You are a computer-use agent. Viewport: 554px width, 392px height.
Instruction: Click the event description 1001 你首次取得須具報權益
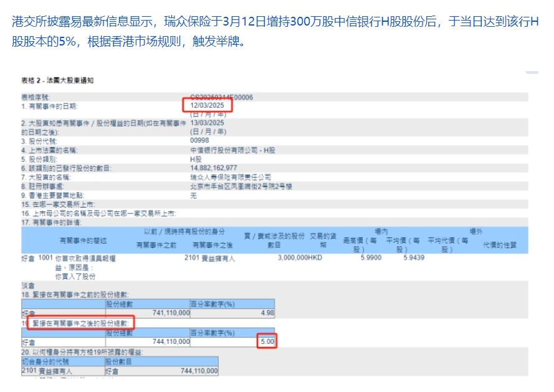[x=77, y=267]
